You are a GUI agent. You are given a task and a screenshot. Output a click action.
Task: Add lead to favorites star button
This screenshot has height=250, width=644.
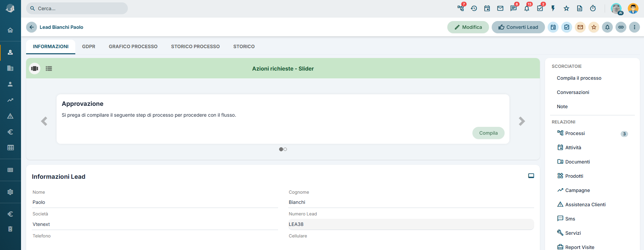594,27
